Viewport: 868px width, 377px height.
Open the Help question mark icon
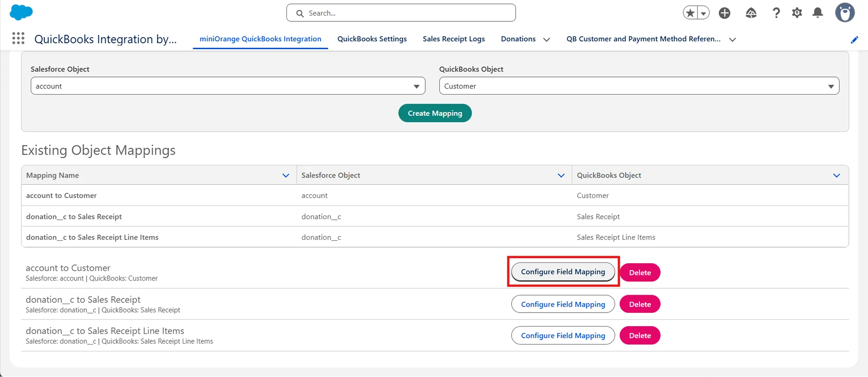pyautogui.click(x=776, y=13)
